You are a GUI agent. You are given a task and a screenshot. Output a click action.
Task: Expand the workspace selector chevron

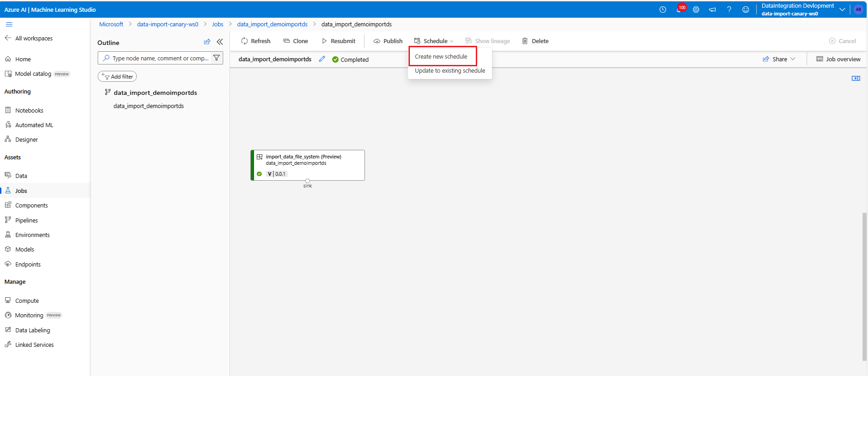[842, 10]
